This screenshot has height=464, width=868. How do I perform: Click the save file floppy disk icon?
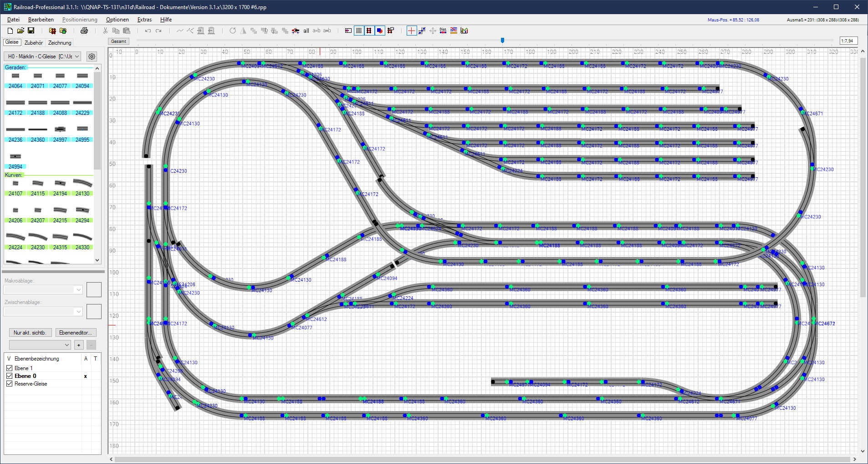point(31,31)
